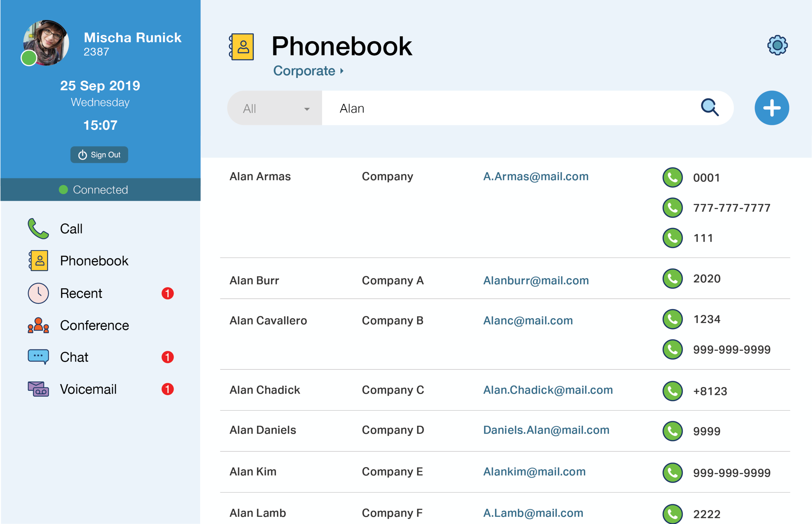Expand the Corporate phonebook selector
812x524 pixels.
click(x=308, y=71)
